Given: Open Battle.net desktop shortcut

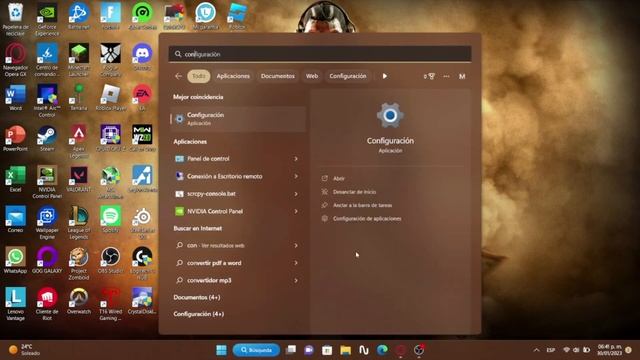Looking at the screenshot, I should click(x=78, y=16).
